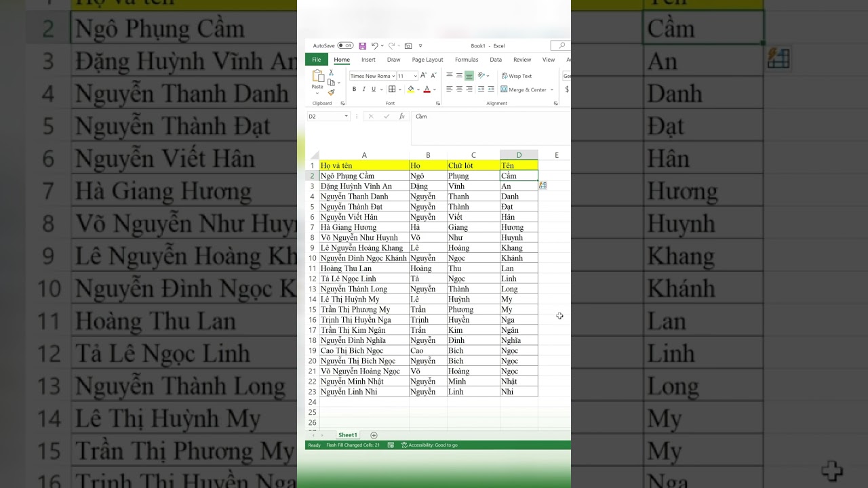Image resolution: width=868 pixels, height=488 pixels.
Task: Switch to the Insert tab
Action: point(368,60)
